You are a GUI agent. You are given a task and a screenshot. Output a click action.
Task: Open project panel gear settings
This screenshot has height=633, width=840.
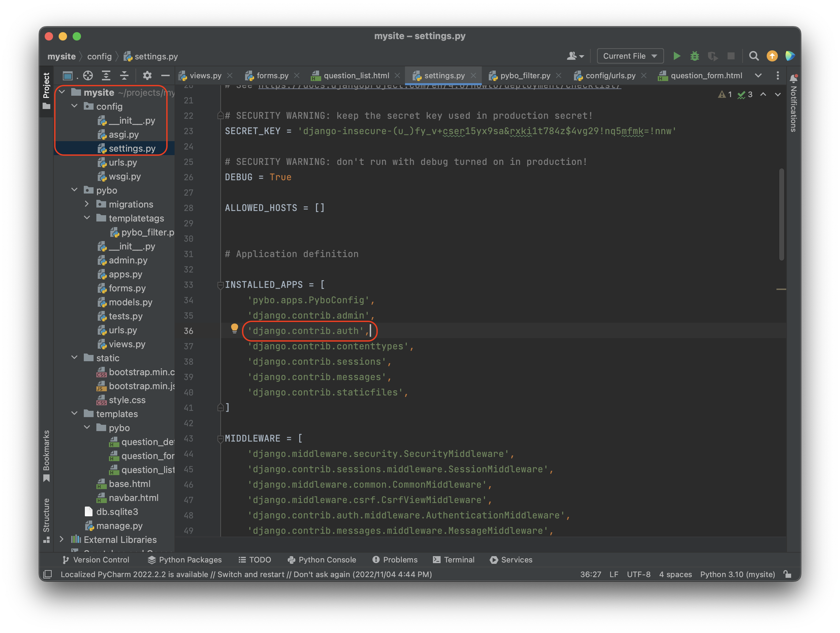147,75
